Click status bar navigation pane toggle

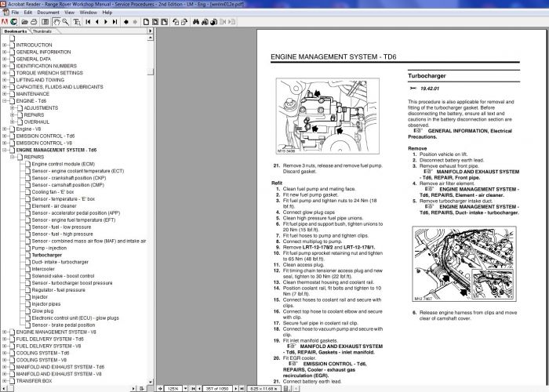point(160,389)
